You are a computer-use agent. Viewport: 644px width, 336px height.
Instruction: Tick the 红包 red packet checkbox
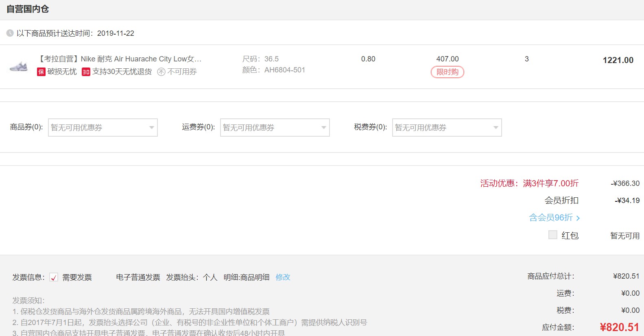[x=553, y=235]
